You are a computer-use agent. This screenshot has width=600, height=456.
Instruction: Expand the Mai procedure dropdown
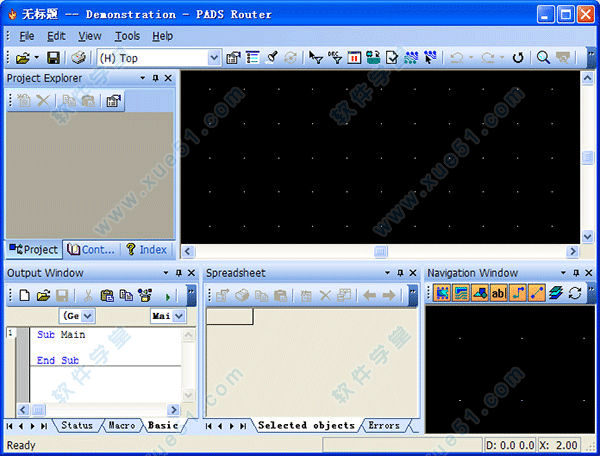tap(178, 316)
